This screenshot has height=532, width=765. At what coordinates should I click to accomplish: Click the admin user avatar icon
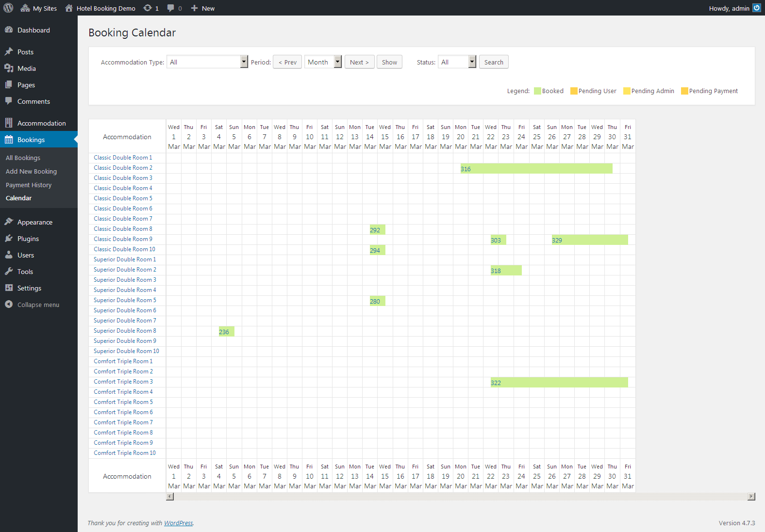point(757,8)
